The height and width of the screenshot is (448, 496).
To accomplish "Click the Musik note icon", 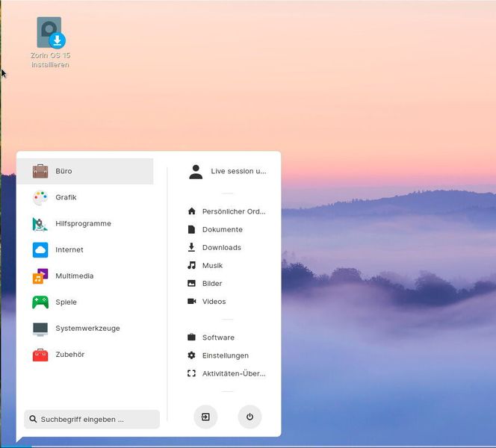I will (x=191, y=265).
